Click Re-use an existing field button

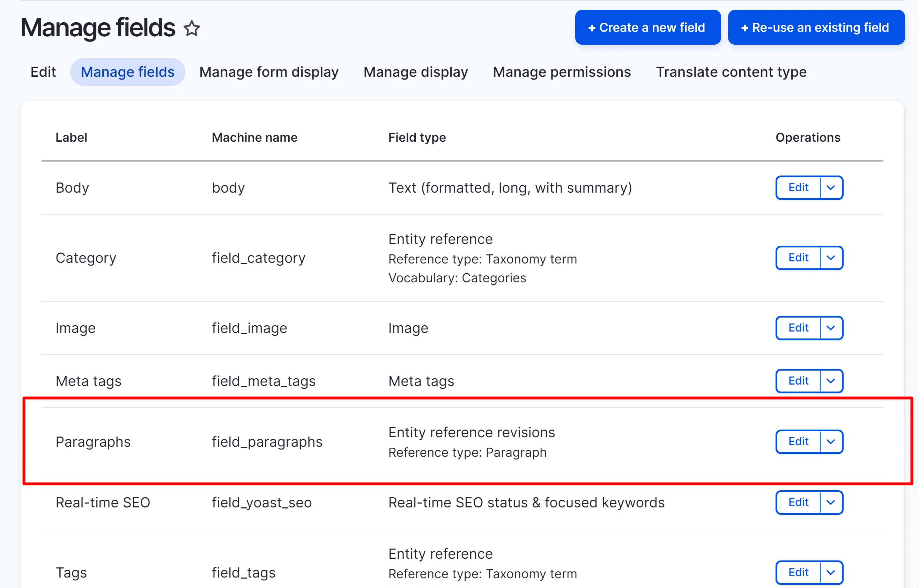tap(816, 28)
